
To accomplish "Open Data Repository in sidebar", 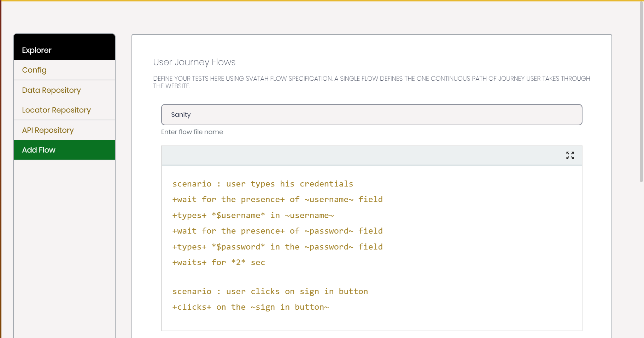I will click(x=64, y=90).
